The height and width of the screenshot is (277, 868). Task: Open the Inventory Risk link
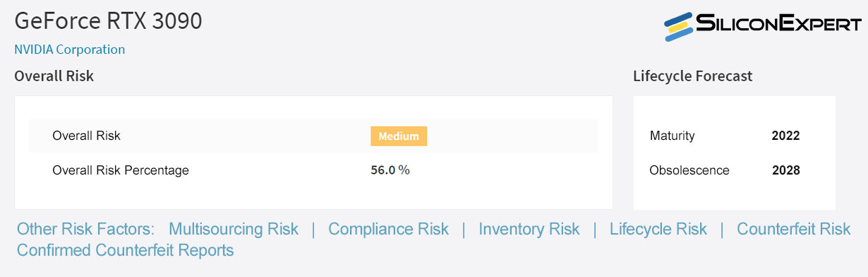coord(529,229)
